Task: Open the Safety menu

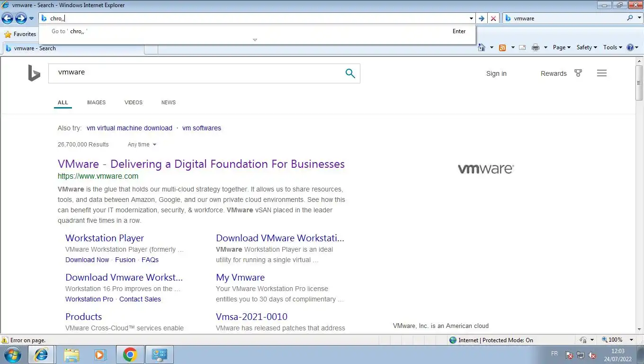Action: pos(587,47)
